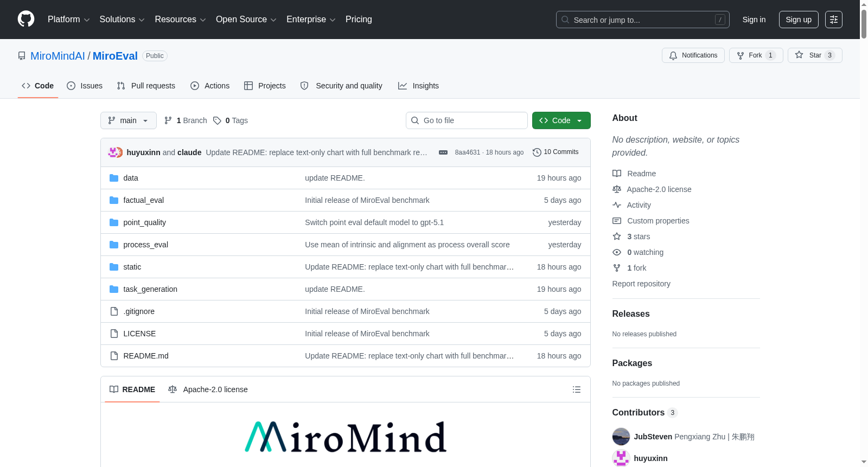The image size is (868, 467).
Task: Select the Apache-2.0 license tab in README
Action: point(208,389)
